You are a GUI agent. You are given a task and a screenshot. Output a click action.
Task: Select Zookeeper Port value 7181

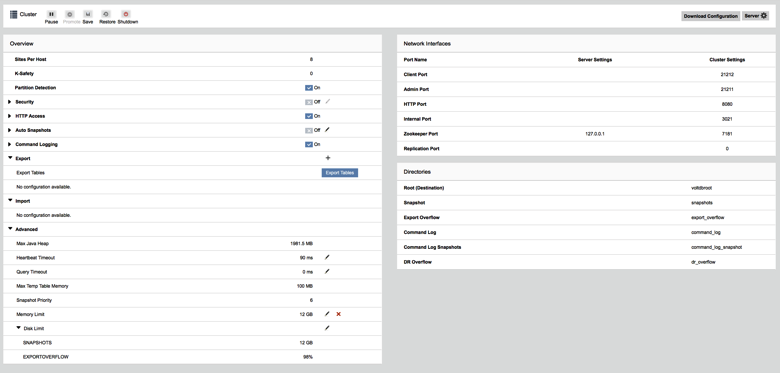click(x=727, y=134)
